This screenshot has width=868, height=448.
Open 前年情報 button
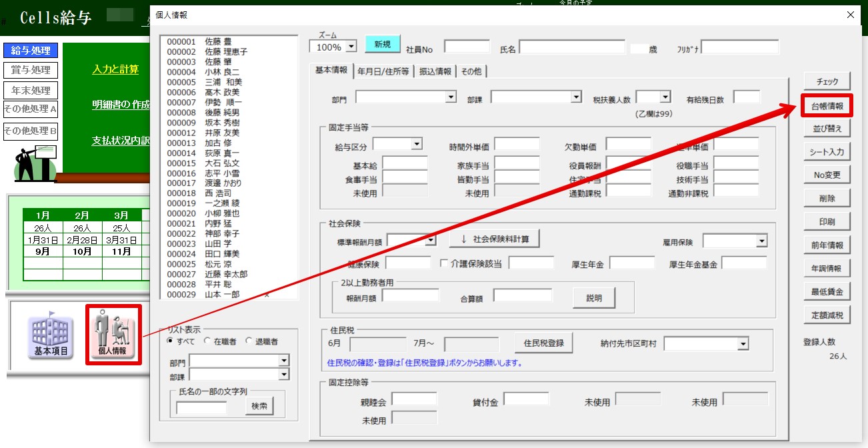(827, 245)
